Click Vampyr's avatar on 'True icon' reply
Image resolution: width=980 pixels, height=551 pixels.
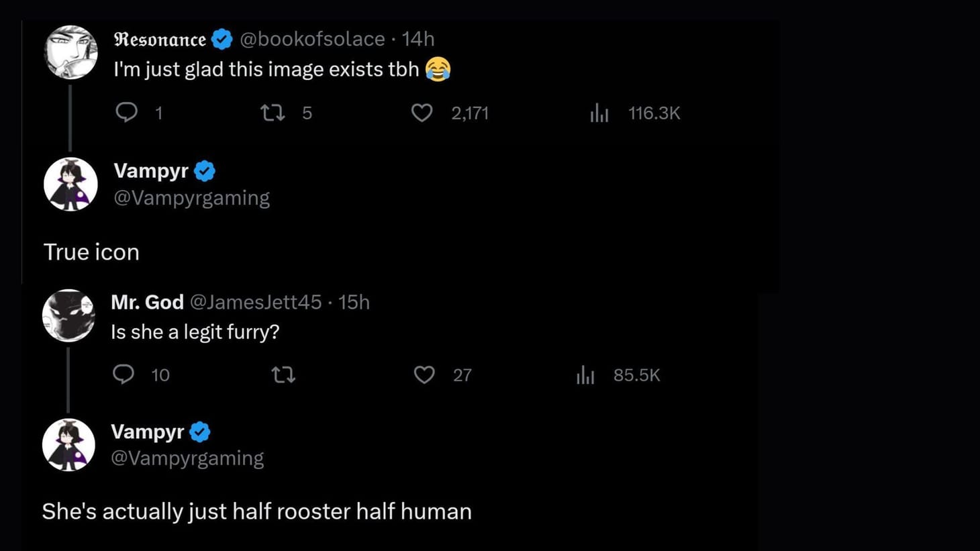pos(70,184)
